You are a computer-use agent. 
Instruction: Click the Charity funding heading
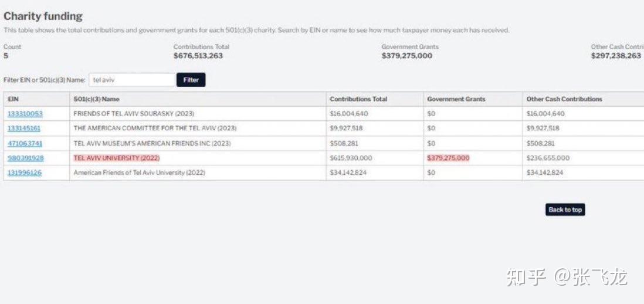(43, 16)
